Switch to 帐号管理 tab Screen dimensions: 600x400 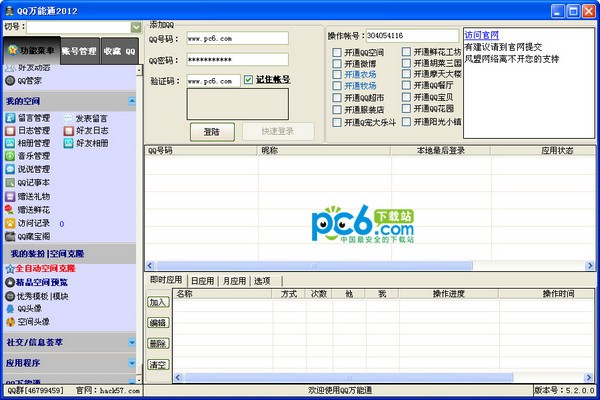pos(79,51)
